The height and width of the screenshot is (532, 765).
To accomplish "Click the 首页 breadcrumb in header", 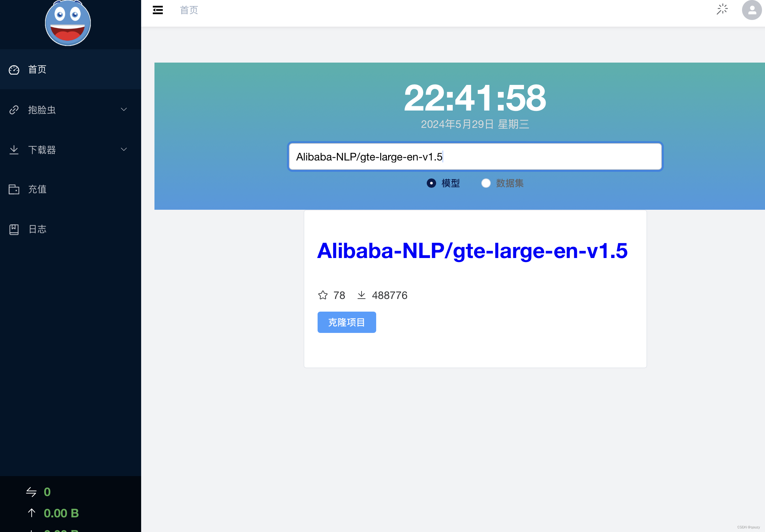I will click(189, 10).
